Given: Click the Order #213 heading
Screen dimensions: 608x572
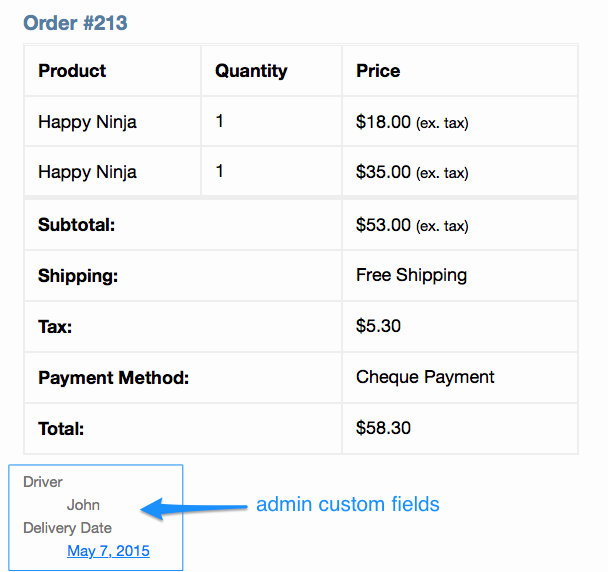Looking at the screenshot, I should 75,23.
